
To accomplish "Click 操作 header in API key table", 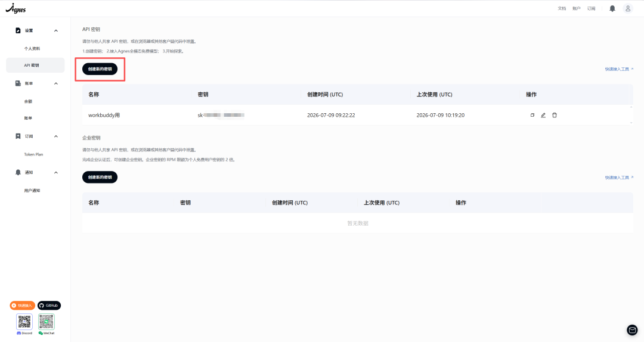I will [x=531, y=94].
